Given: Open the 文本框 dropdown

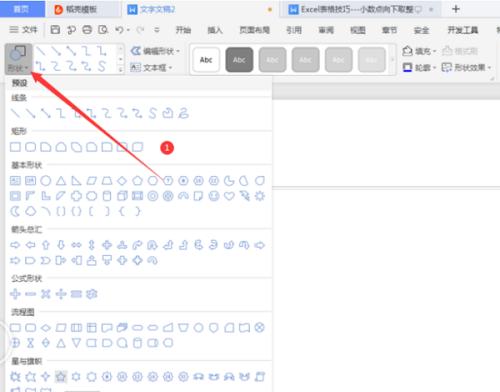Looking at the screenshot, I should tap(151, 68).
